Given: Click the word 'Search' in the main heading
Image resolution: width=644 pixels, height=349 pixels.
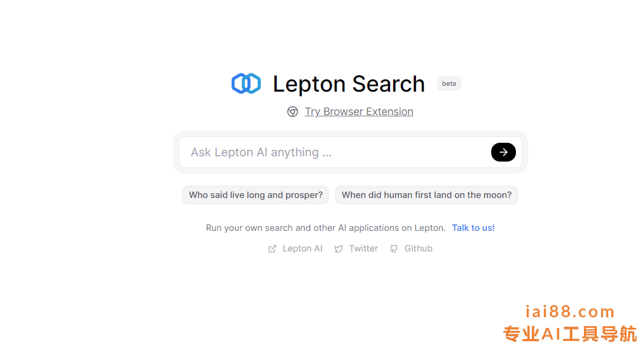Looking at the screenshot, I should 388,84.
